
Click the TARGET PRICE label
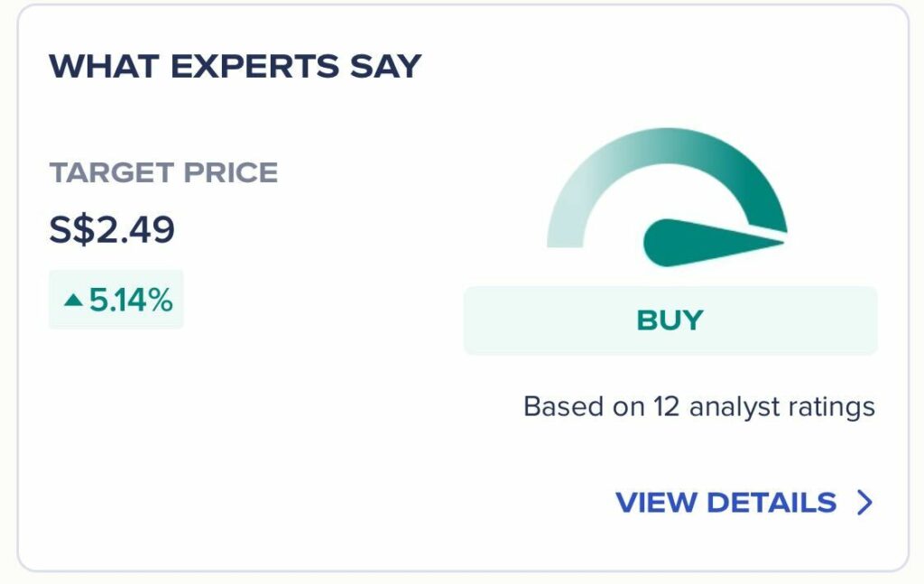(x=163, y=171)
